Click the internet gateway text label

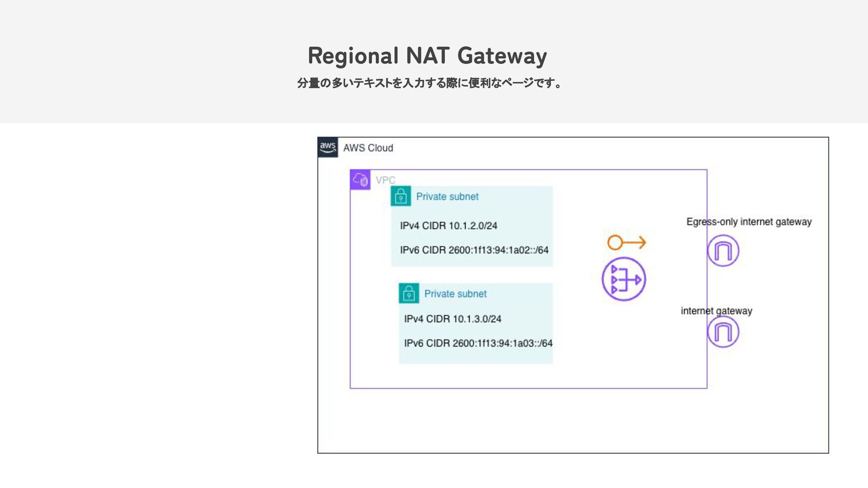716,311
